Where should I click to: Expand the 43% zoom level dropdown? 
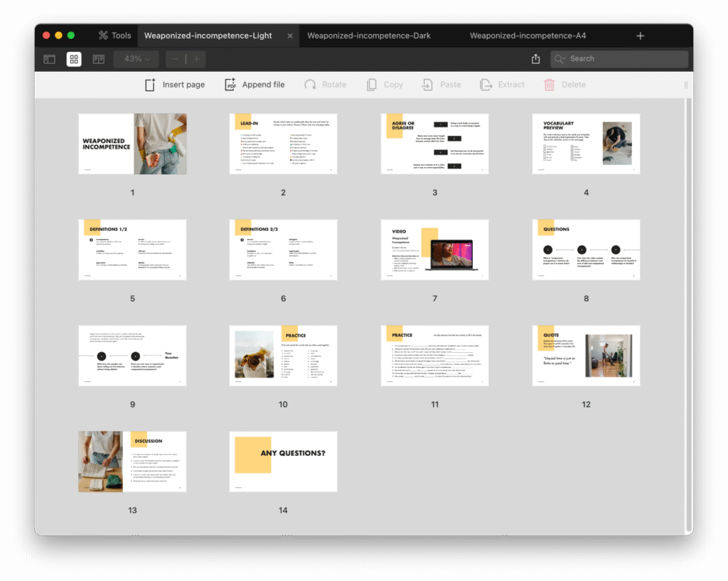click(136, 59)
